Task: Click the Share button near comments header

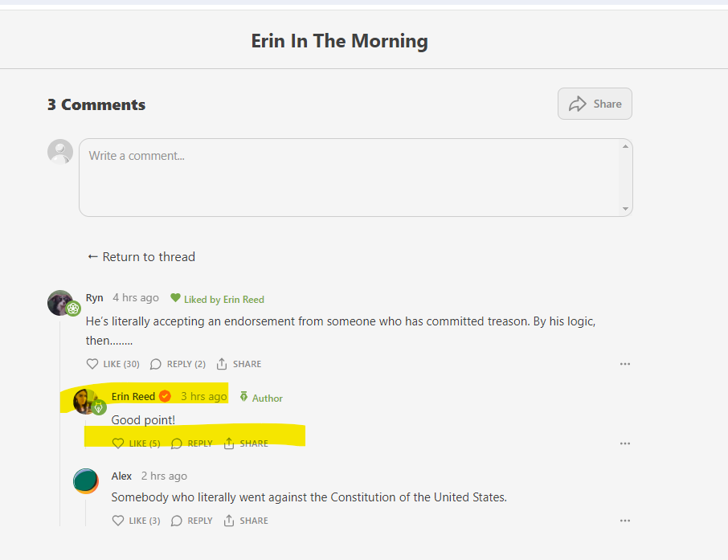Action: pyautogui.click(x=595, y=104)
